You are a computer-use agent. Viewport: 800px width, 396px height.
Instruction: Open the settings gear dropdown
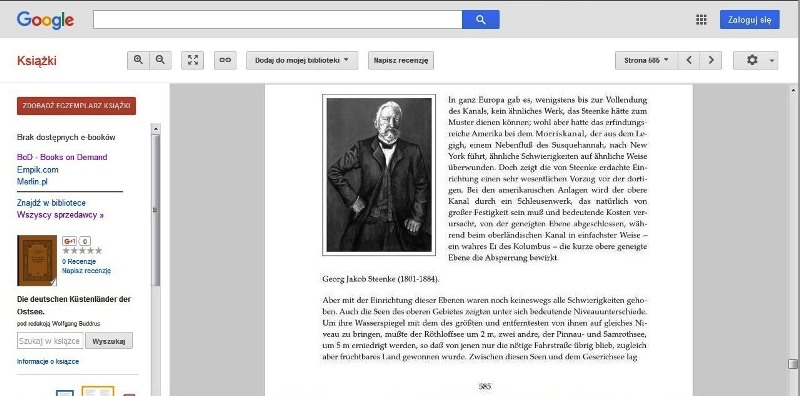click(x=756, y=60)
